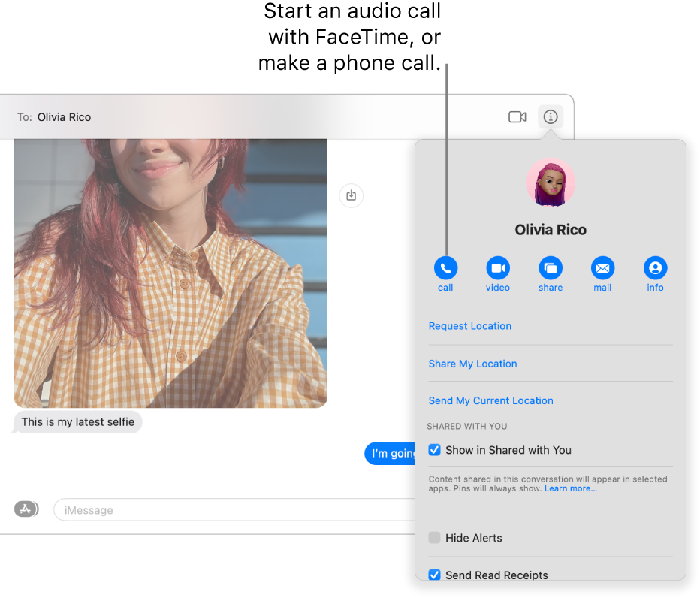Screen dimensions: 700x598
Task: Click Send My Current Location
Action: coord(490,400)
